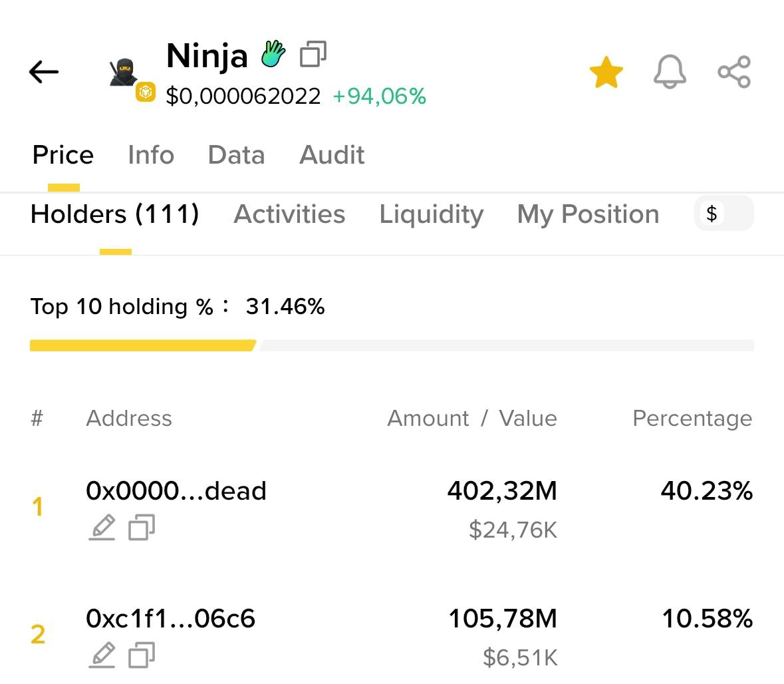Open the Data tab
The image size is (784, 684).
236,155
